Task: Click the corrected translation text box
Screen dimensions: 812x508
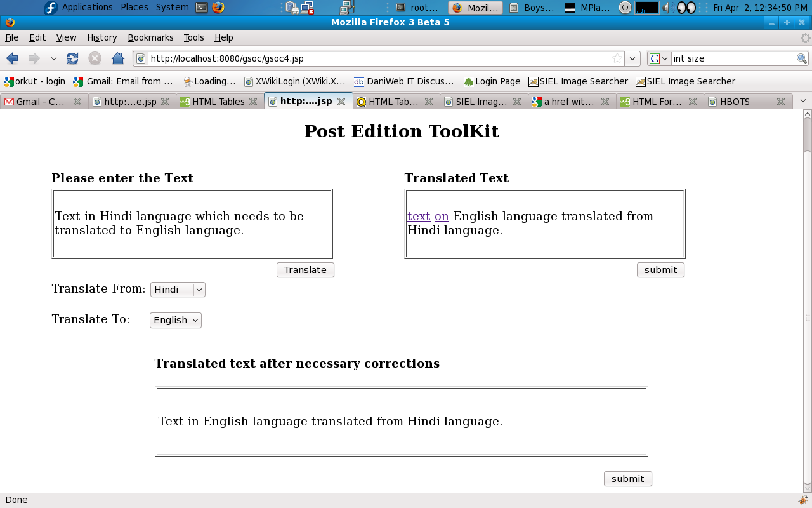Action: 401,422
